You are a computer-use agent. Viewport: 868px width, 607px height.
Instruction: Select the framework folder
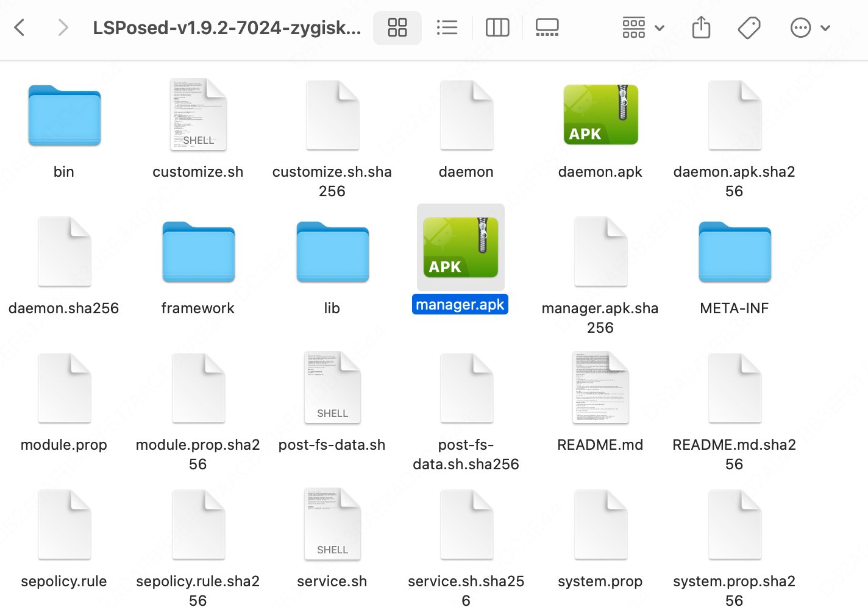[198, 252]
